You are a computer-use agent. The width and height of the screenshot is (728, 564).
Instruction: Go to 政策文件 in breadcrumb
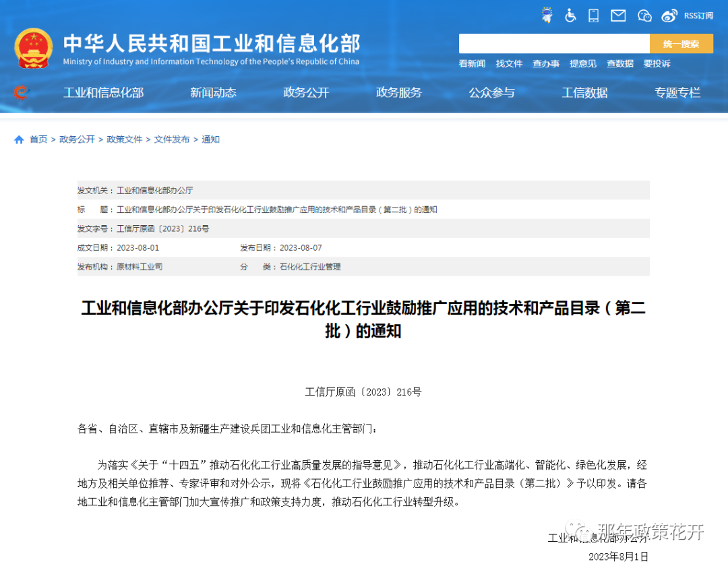coord(125,139)
